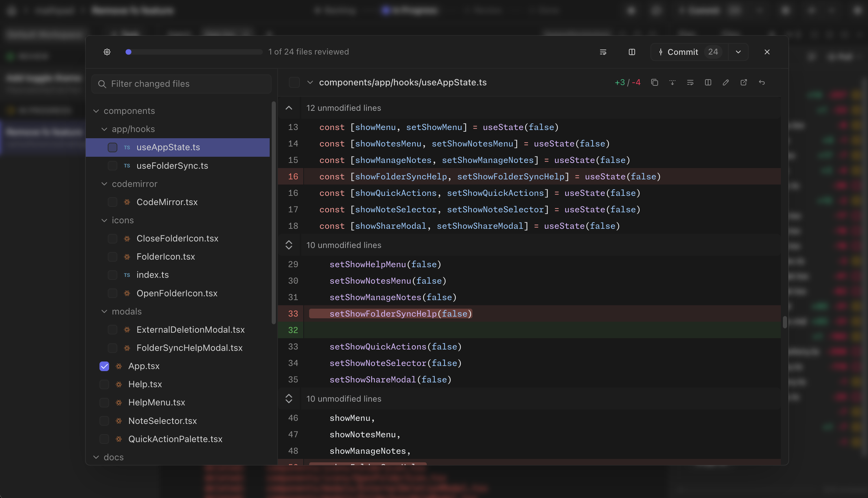Click the edit pencil icon
The width and height of the screenshot is (868, 498).
tap(726, 82)
